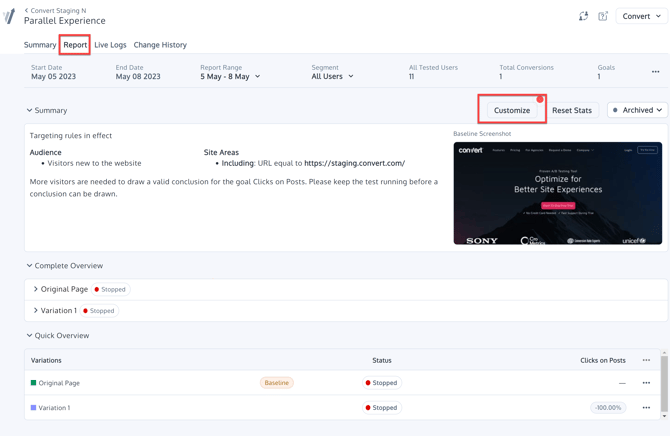Open the Convert account dropdown
This screenshot has height=436, width=670.
click(x=641, y=16)
